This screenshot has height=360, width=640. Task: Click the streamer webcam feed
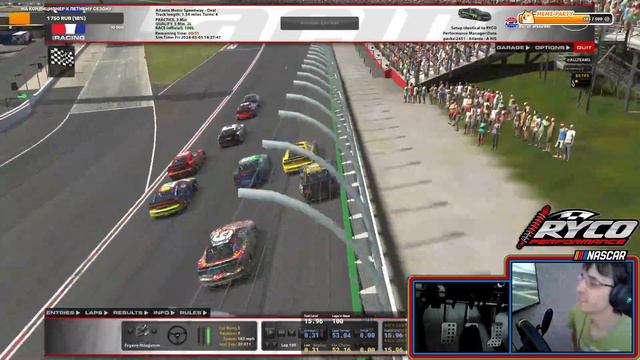[x=572, y=307]
